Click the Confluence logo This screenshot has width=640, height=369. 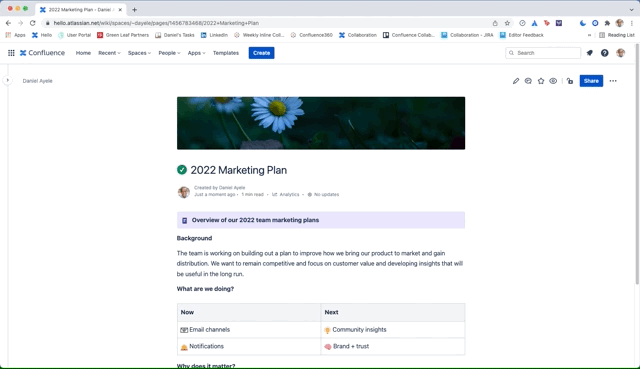tap(42, 53)
